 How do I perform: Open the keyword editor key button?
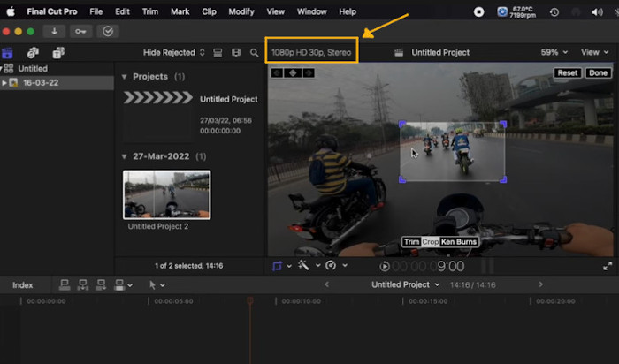(81, 31)
